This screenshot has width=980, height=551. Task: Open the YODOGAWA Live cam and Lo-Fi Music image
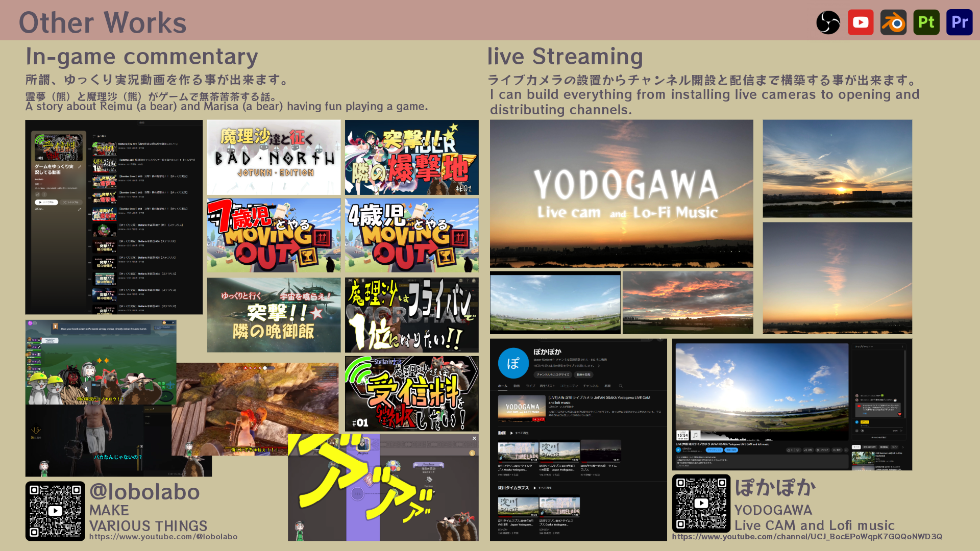click(621, 194)
